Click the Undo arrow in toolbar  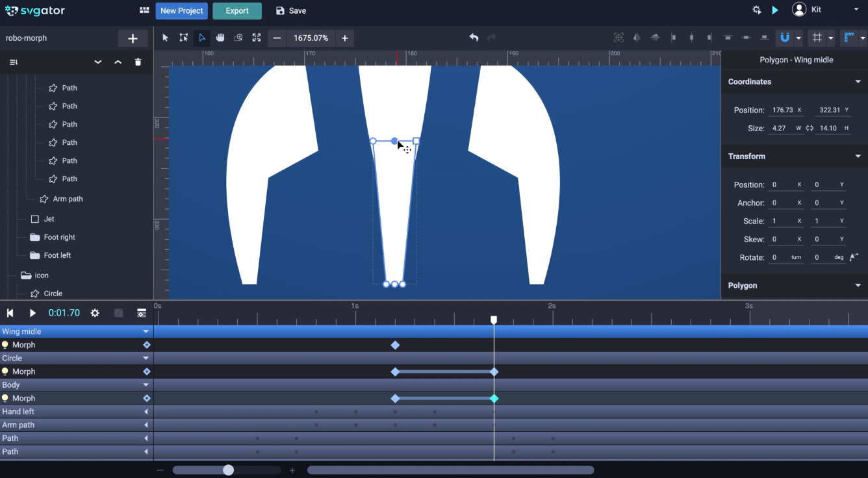click(474, 38)
